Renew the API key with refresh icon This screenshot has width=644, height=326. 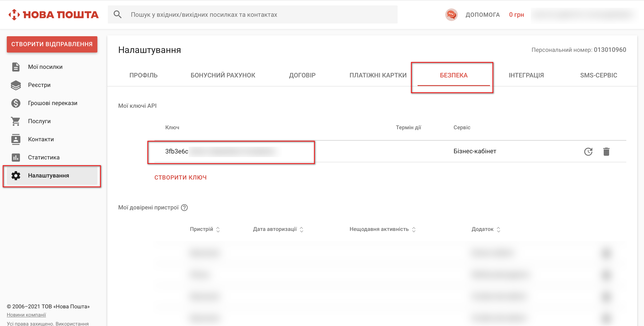click(588, 152)
